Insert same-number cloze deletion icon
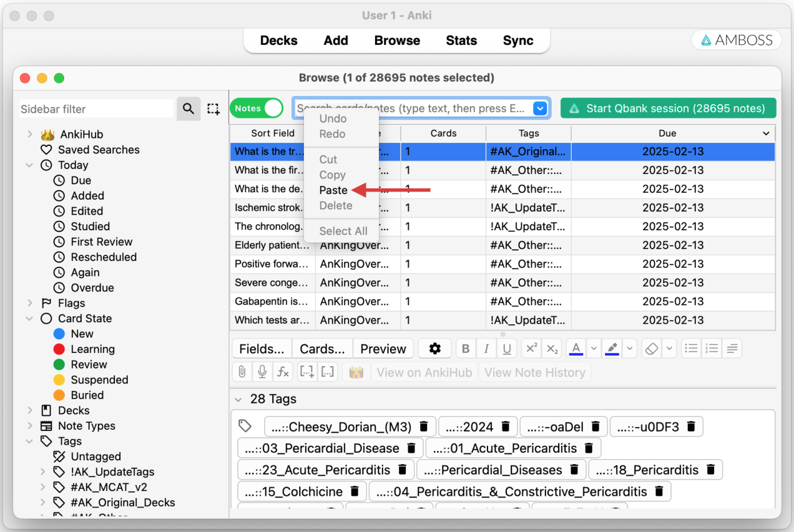The image size is (794, 532). (328, 372)
